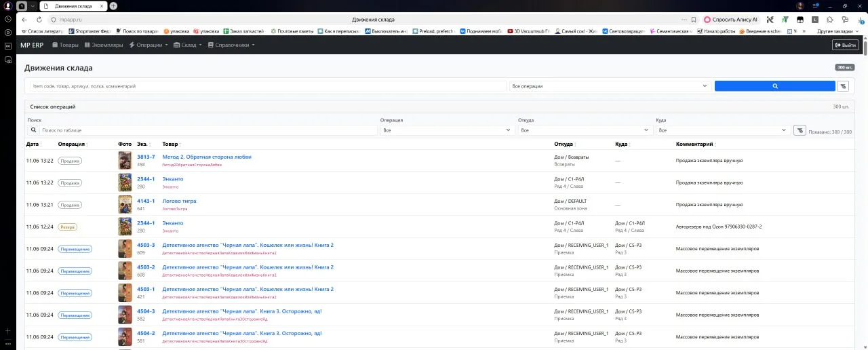The width and height of the screenshot is (868, 350).
Task: Focus the item code search field
Action: pyautogui.click(x=268, y=86)
